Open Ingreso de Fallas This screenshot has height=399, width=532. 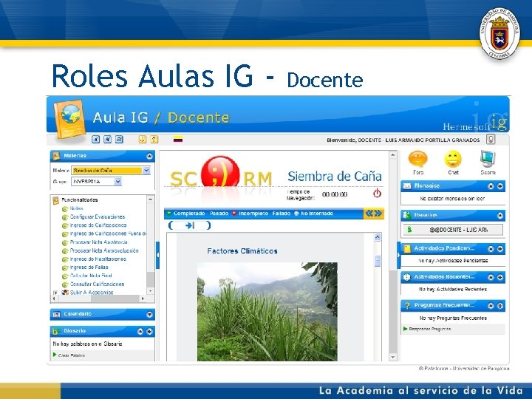coord(89,267)
